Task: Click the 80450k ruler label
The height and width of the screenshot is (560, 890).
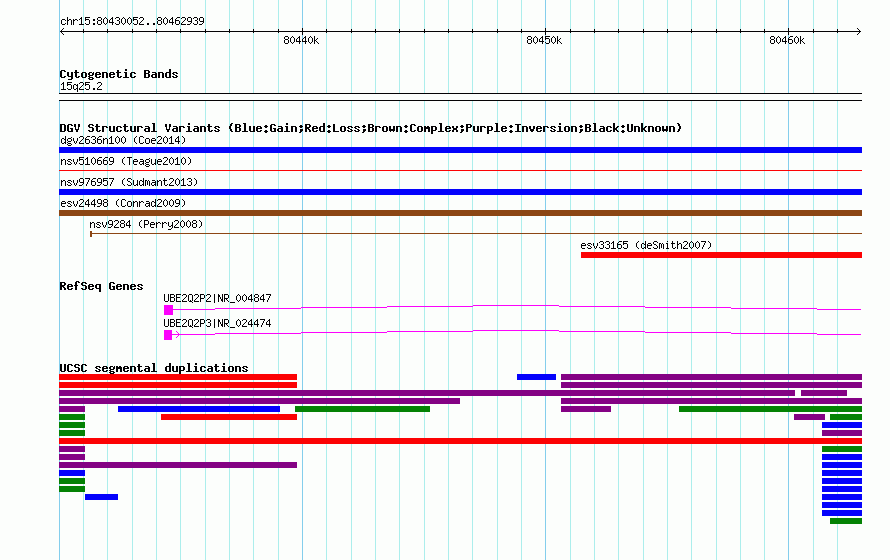Action: [544, 40]
